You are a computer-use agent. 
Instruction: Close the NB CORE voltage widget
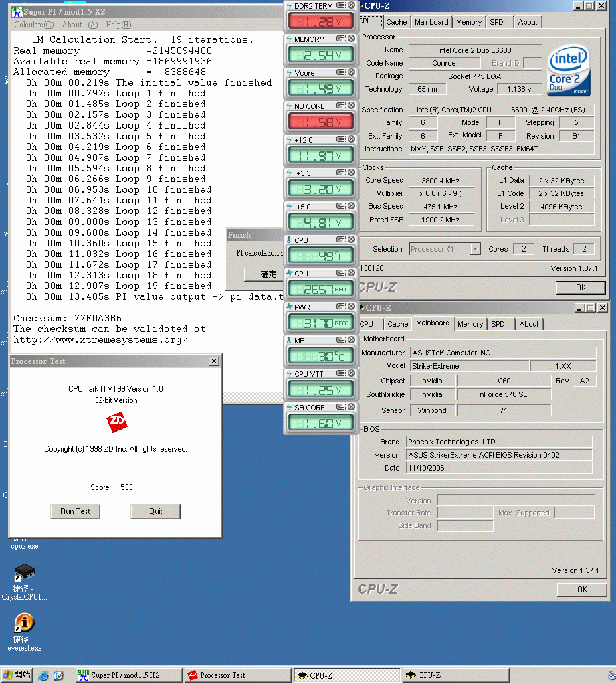(351, 106)
